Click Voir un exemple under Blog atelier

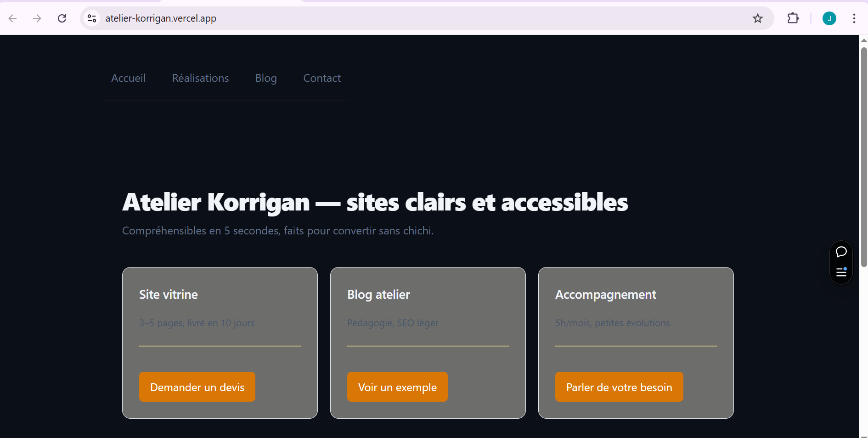coord(397,387)
